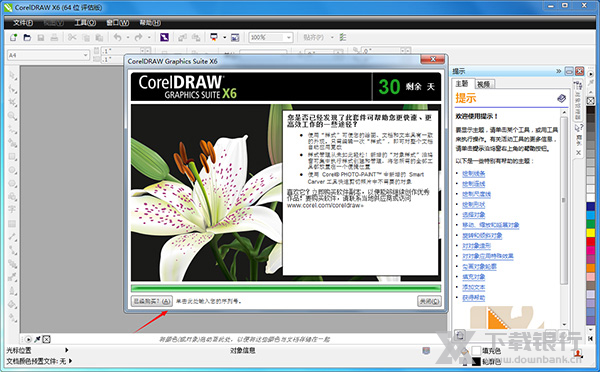The height and width of the screenshot is (372, 600).
Task: Open the color palette flyout arrow button
Action: click(590, 74)
